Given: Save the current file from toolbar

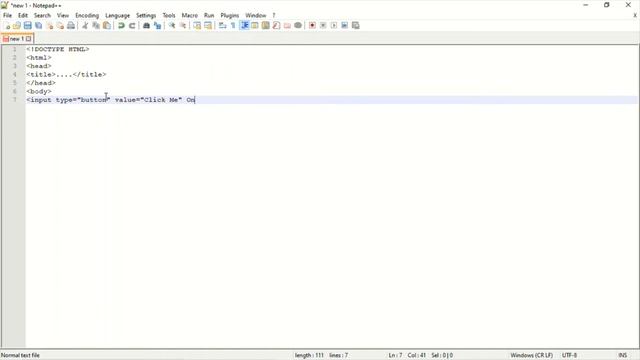Looking at the screenshot, I should pos(27,26).
